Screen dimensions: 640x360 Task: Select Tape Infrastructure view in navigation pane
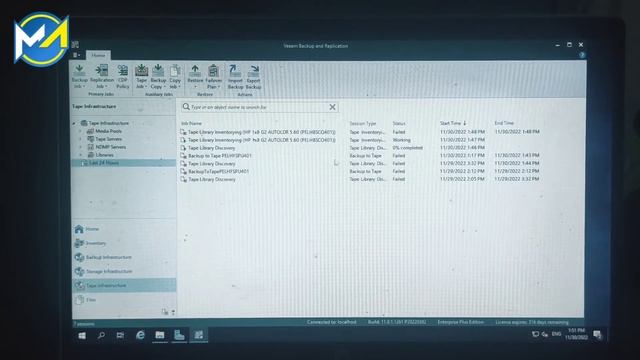[124, 285]
